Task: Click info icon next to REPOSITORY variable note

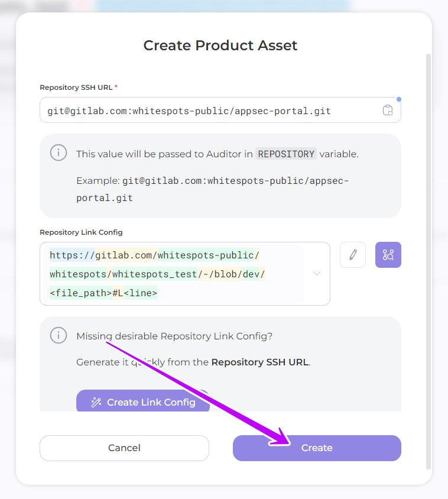Action: pos(58,153)
